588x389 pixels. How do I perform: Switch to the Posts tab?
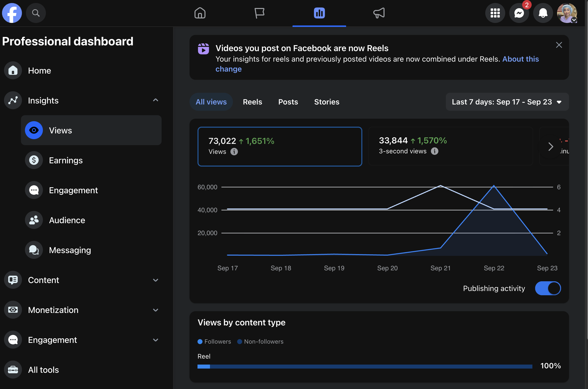pyautogui.click(x=288, y=102)
